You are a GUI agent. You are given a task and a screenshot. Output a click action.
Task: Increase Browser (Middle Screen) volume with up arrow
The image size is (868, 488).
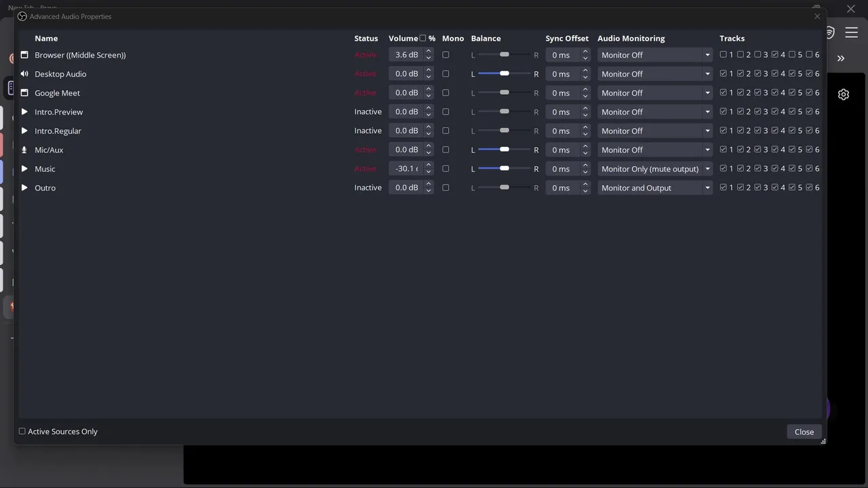pyautogui.click(x=429, y=52)
